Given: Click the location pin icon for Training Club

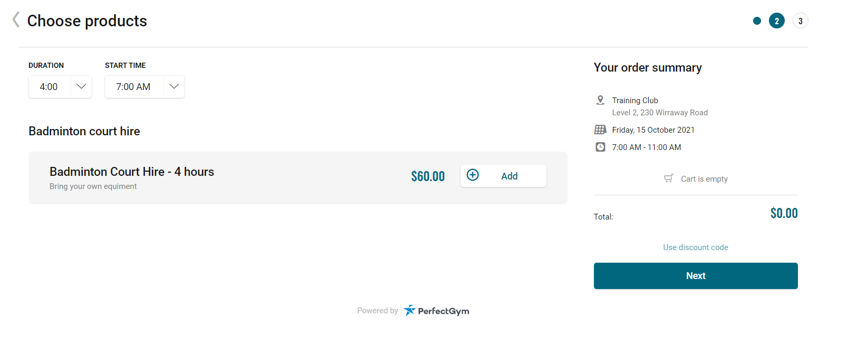Looking at the screenshot, I should [x=600, y=100].
